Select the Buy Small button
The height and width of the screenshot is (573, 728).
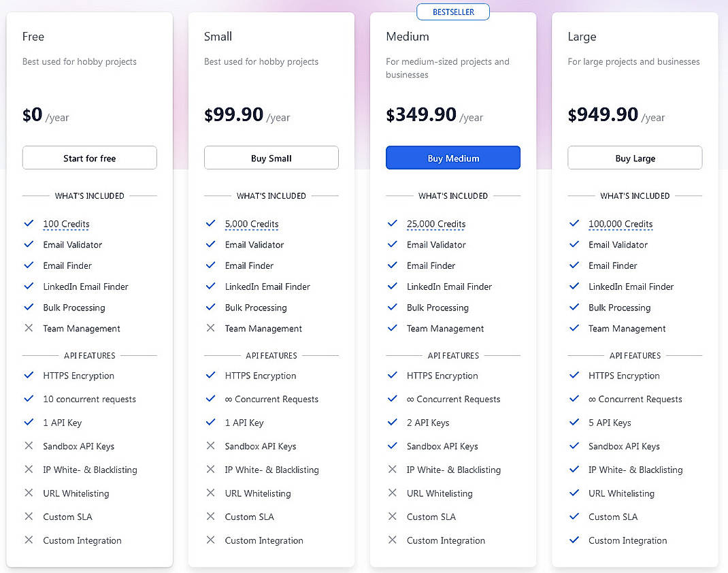point(271,157)
